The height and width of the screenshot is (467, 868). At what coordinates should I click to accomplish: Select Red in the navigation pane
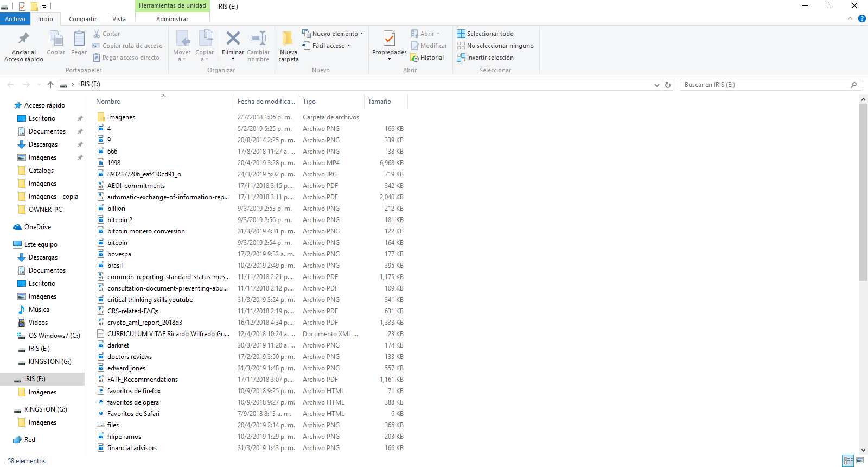[x=30, y=440]
